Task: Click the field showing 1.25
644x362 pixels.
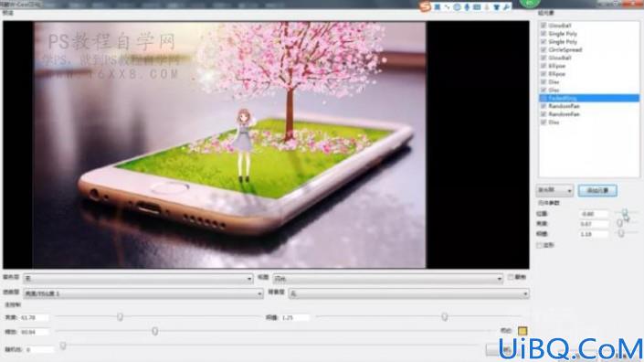Action: [295, 317]
